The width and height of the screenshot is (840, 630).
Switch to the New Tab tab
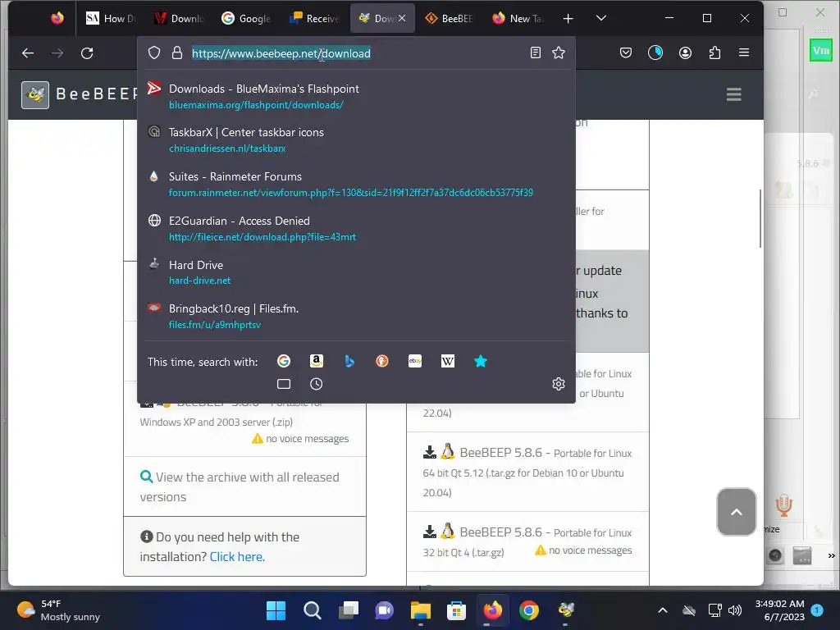518,18
